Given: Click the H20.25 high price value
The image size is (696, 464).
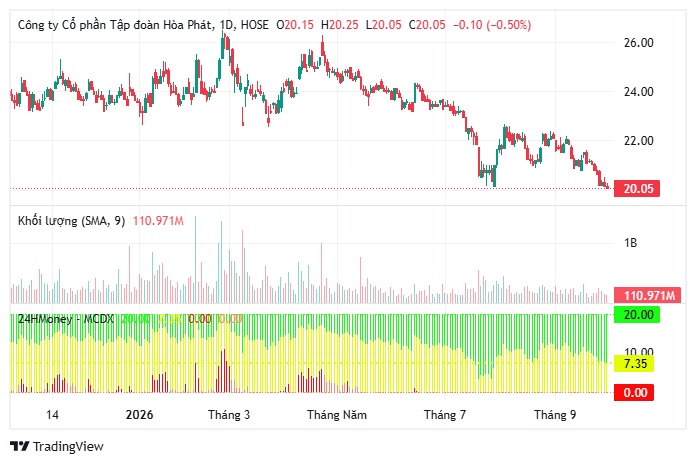Looking at the screenshot, I should coord(340,25).
